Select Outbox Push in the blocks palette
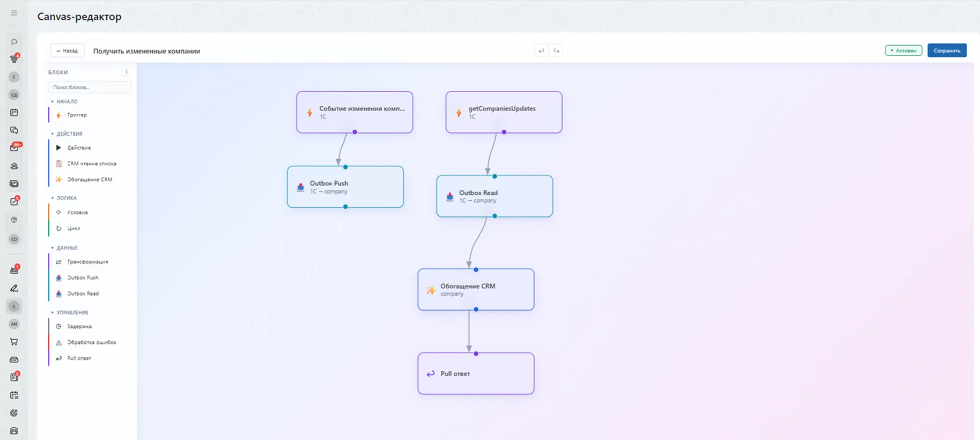Image resolution: width=980 pixels, height=440 pixels. pyautogui.click(x=90, y=278)
